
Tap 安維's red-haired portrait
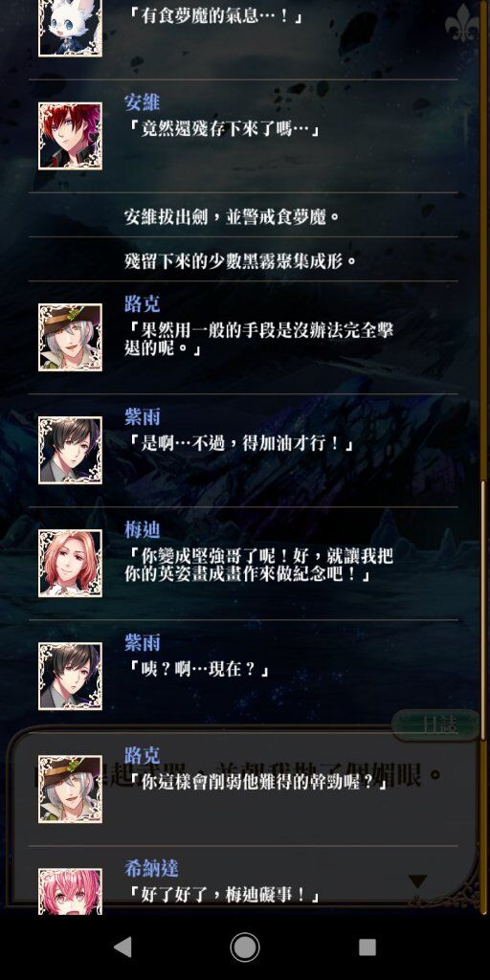pyautogui.click(x=70, y=136)
